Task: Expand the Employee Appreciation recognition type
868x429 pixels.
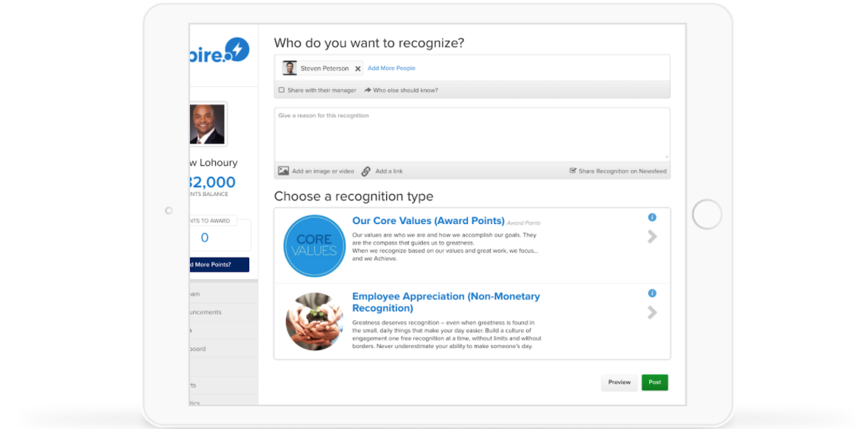Action: 651,312
